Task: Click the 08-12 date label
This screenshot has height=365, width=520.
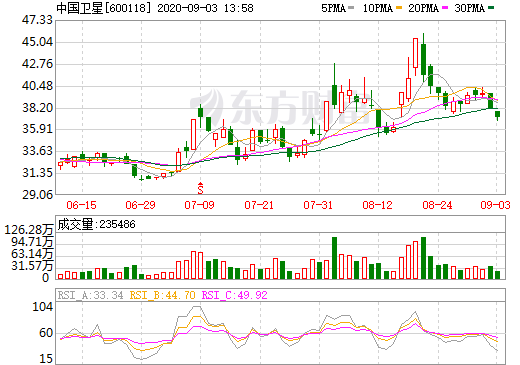Action: (x=377, y=205)
